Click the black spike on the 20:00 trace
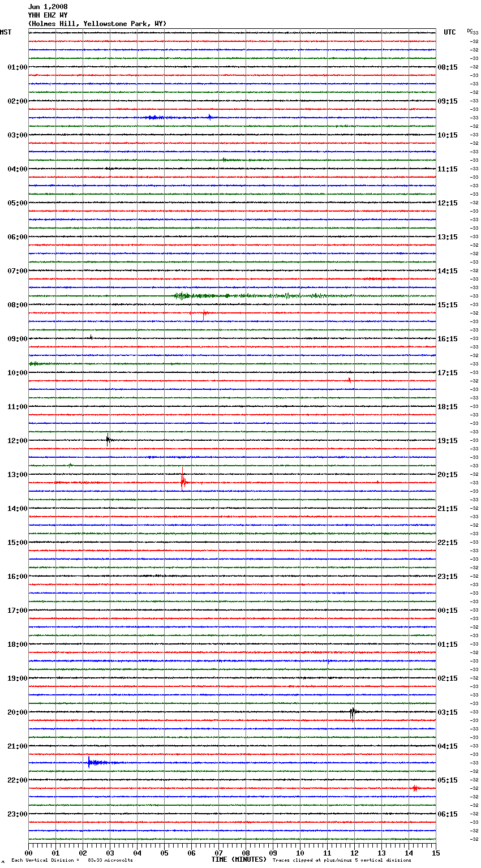 [353, 713]
